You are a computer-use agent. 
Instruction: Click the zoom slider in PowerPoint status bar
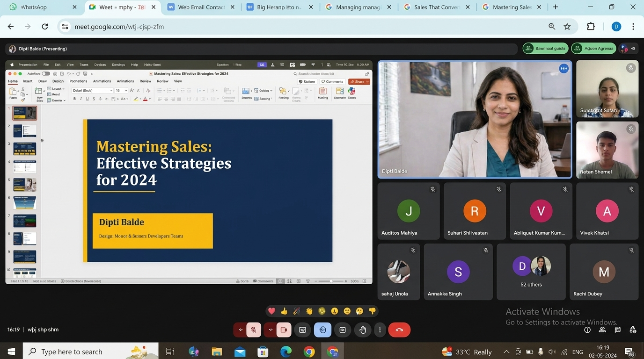pyautogui.click(x=331, y=281)
